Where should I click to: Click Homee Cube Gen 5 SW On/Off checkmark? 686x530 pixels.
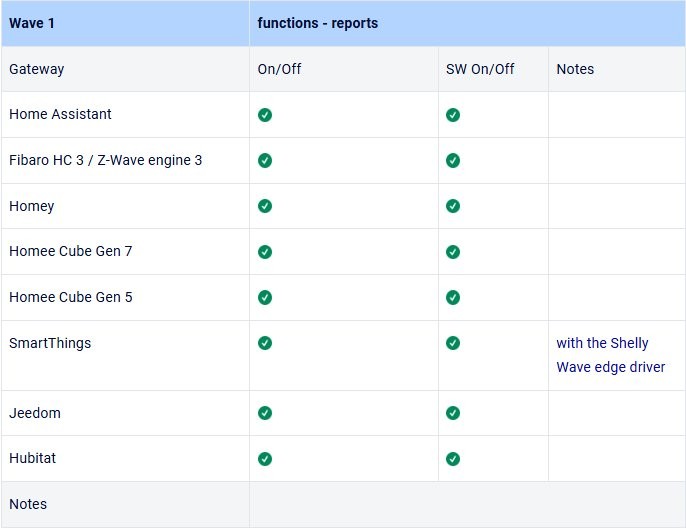point(453,297)
